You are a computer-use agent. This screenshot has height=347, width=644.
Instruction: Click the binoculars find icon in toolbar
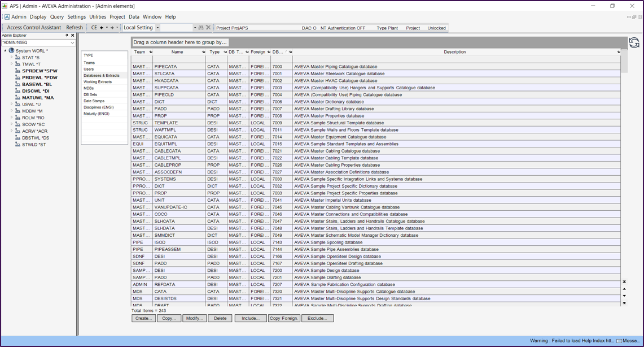tap(201, 28)
